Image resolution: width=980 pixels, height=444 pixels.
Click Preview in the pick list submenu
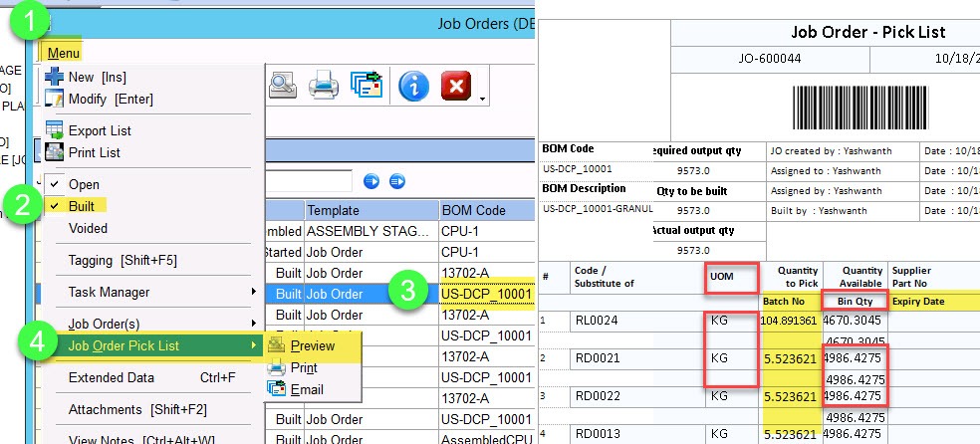pyautogui.click(x=312, y=345)
